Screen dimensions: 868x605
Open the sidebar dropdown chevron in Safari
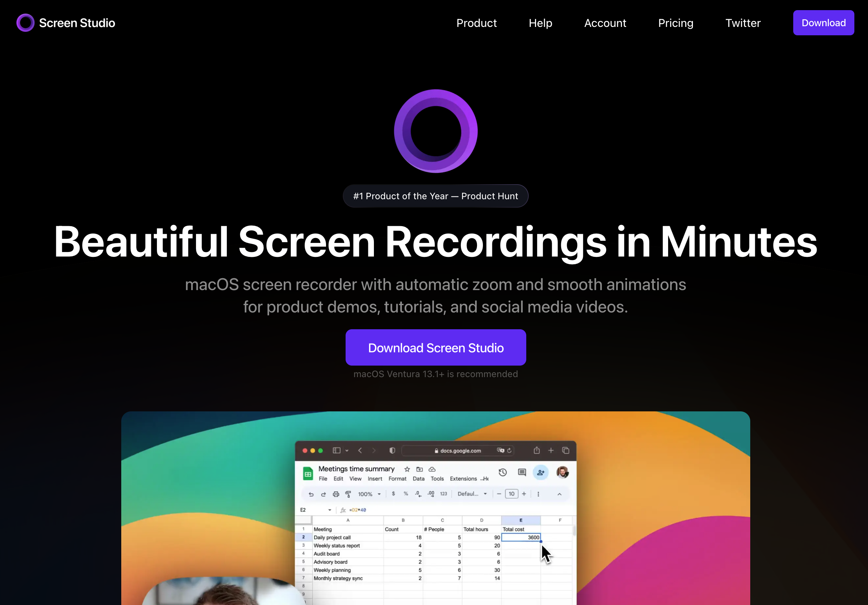click(x=347, y=451)
